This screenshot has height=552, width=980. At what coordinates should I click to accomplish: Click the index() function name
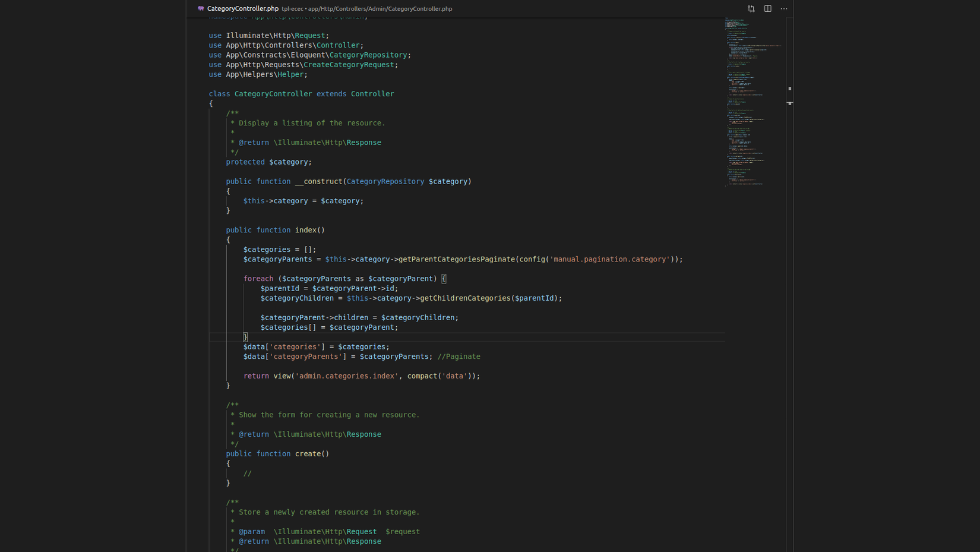click(306, 230)
